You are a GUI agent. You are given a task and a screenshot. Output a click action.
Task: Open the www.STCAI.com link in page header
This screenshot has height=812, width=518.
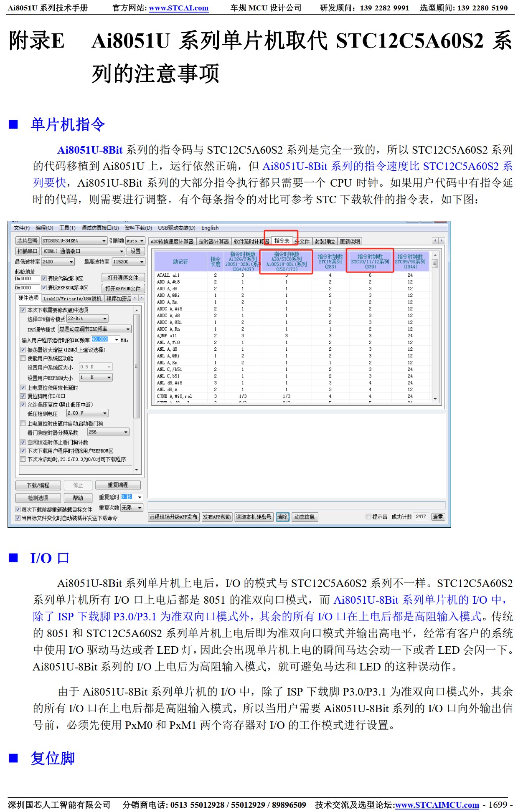point(178,8)
